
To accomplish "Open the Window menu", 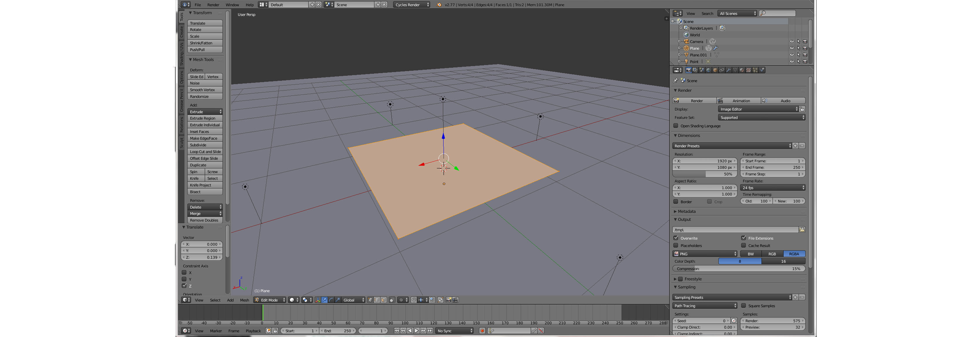I will [x=232, y=5].
